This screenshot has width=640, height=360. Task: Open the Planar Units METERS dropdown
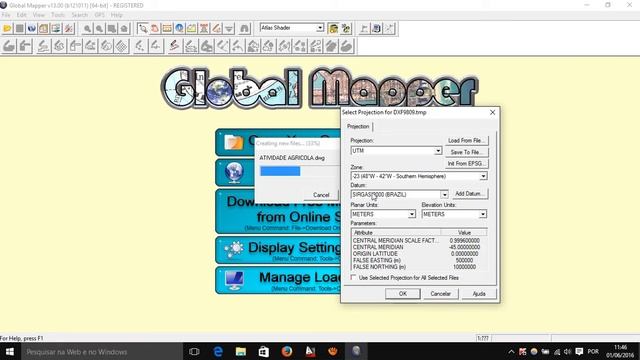[411, 214]
